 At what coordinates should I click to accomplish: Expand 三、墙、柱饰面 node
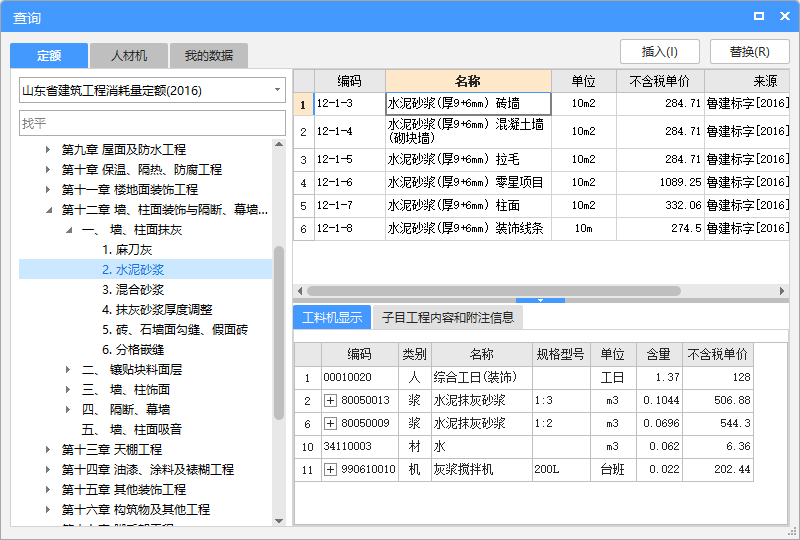point(68,389)
